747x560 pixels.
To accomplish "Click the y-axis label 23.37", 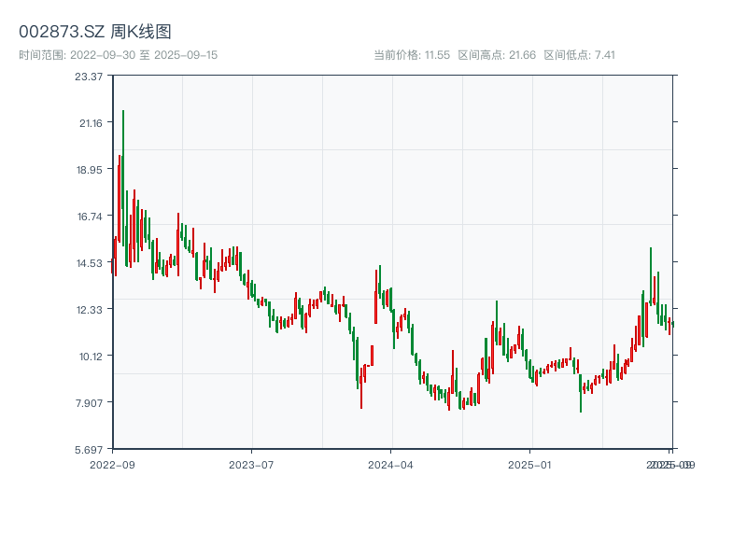I will click(89, 77).
